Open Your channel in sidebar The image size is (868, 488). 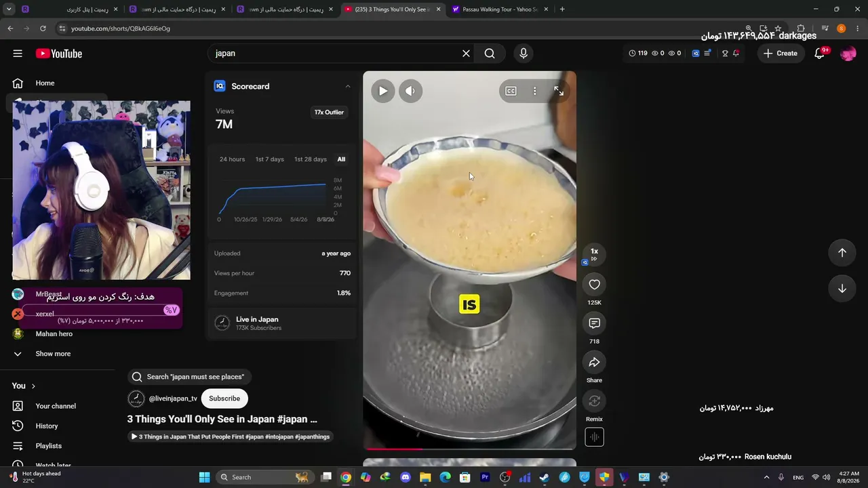[x=57, y=406]
